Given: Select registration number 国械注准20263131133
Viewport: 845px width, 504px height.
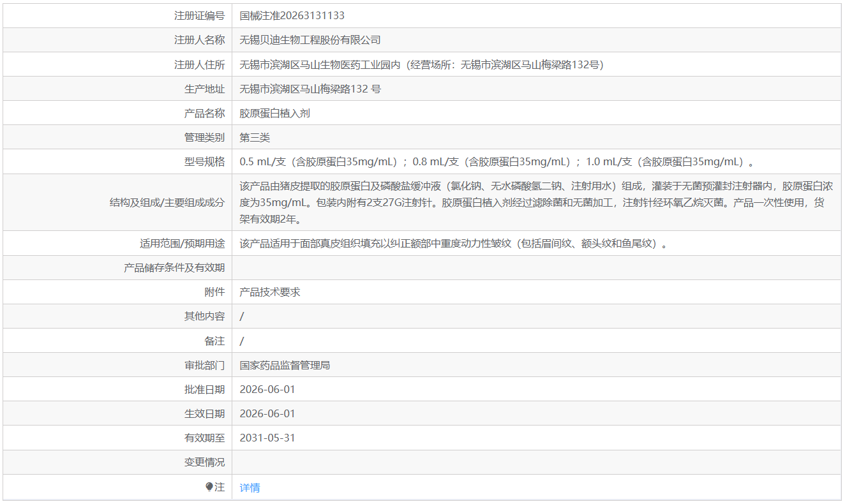Looking at the screenshot, I should (x=292, y=15).
